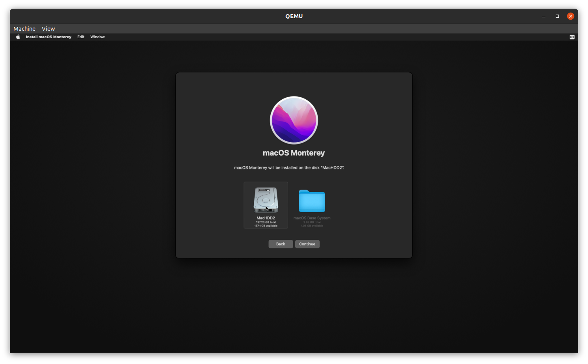Viewport: 588px width, 364px height.
Task: Open the QEMU View menu
Action: 48,29
